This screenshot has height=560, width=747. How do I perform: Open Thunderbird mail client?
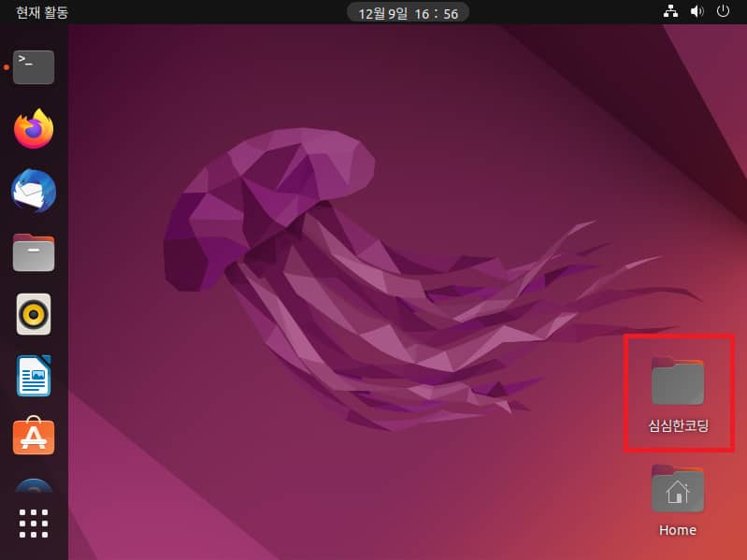[34, 191]
